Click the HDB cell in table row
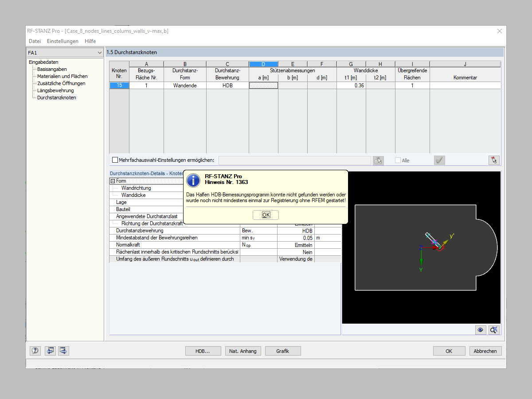Screen dimensions: 532x399 227,86
